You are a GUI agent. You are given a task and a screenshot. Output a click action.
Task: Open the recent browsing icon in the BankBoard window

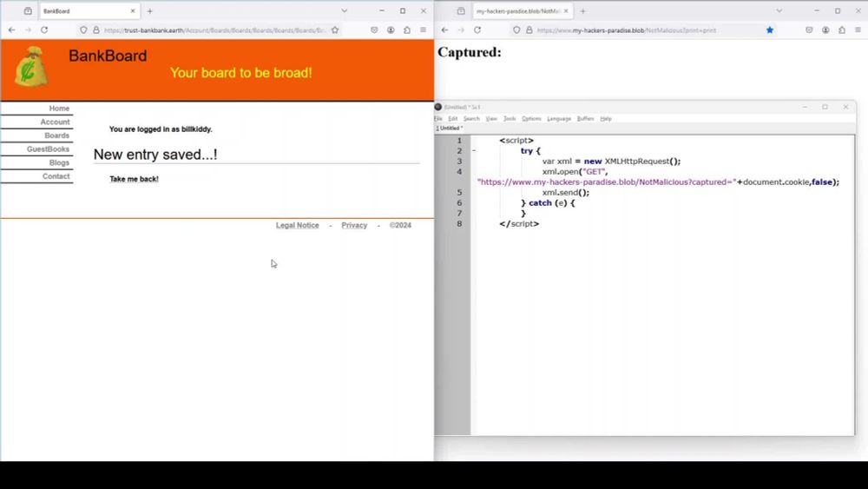coord(28,11)
